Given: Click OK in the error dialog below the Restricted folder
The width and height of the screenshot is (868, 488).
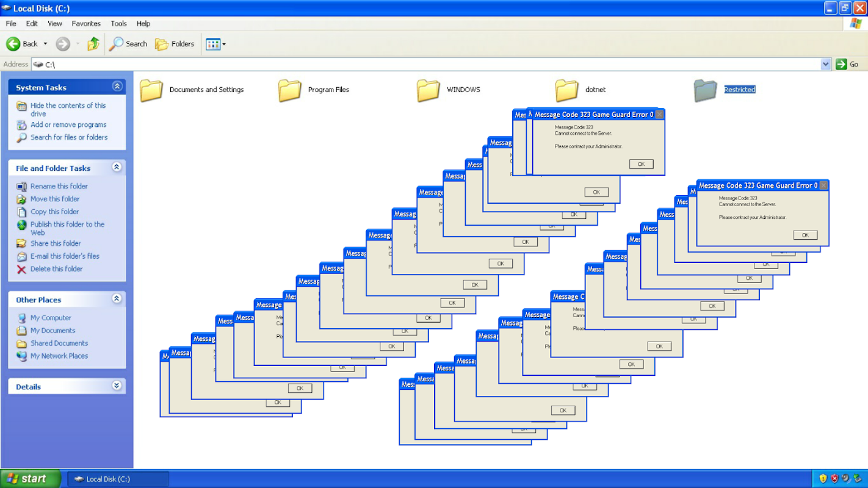Looking at the screenshot, I should coord(641,164).
